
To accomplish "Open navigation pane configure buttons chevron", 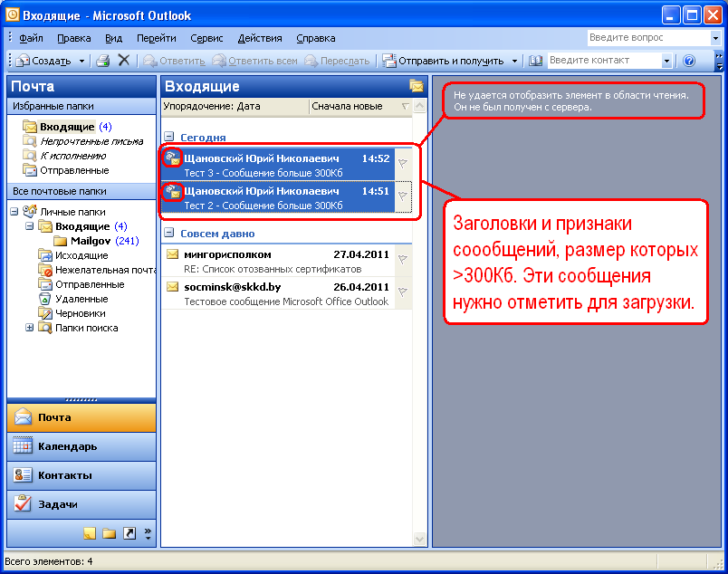I will pyautogui.click(x=148, y=533).
